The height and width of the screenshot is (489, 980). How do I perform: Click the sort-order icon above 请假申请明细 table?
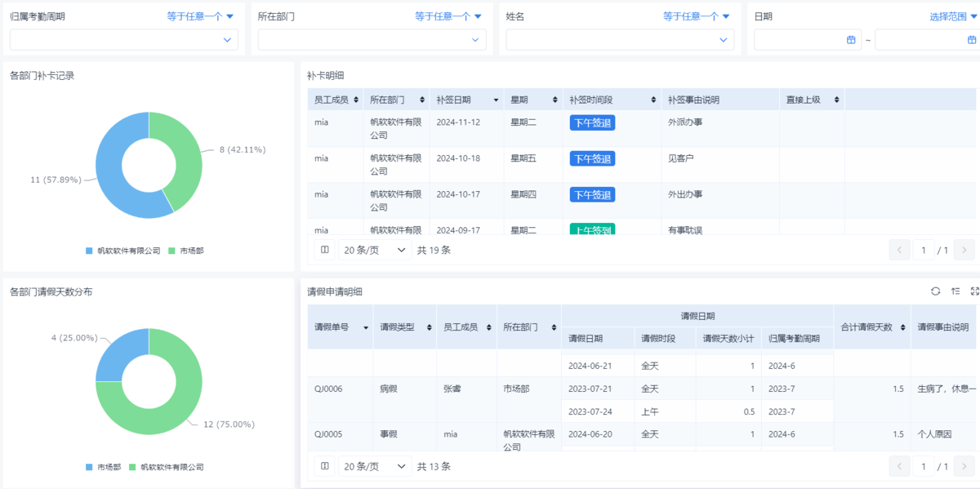(x=955, y=291)
